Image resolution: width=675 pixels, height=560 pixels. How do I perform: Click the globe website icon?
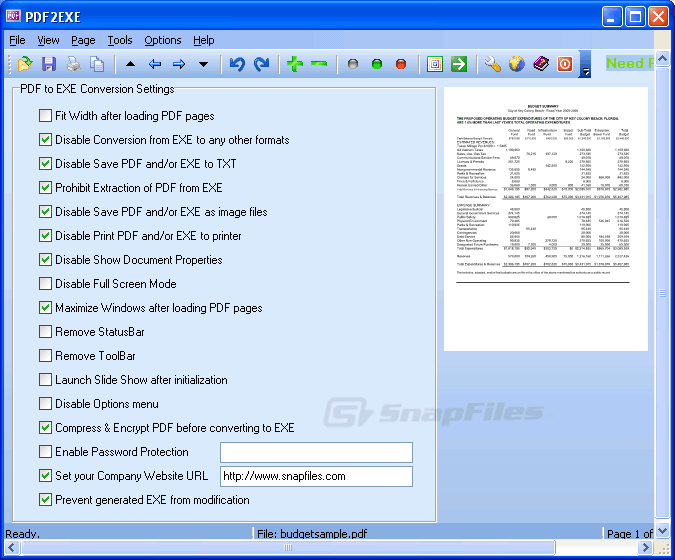tap(517, 64)
